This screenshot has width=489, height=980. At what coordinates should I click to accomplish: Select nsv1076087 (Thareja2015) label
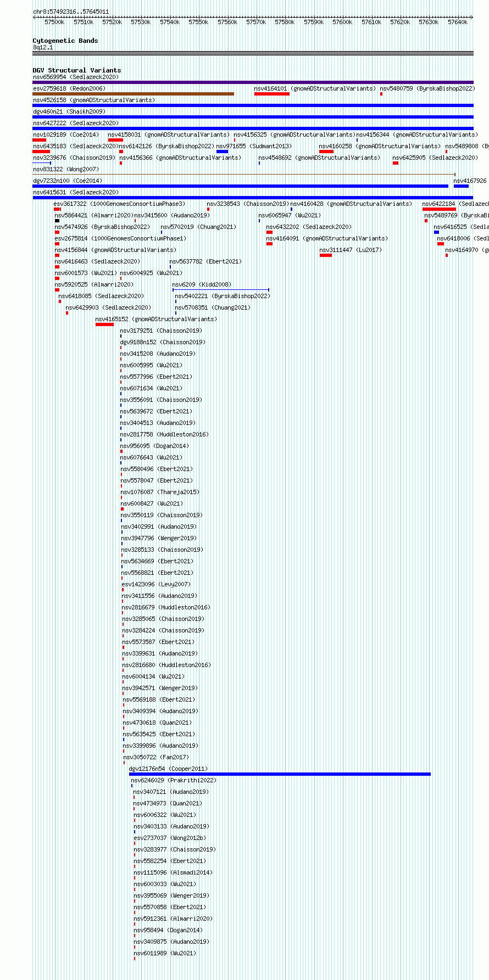point(160,492)
